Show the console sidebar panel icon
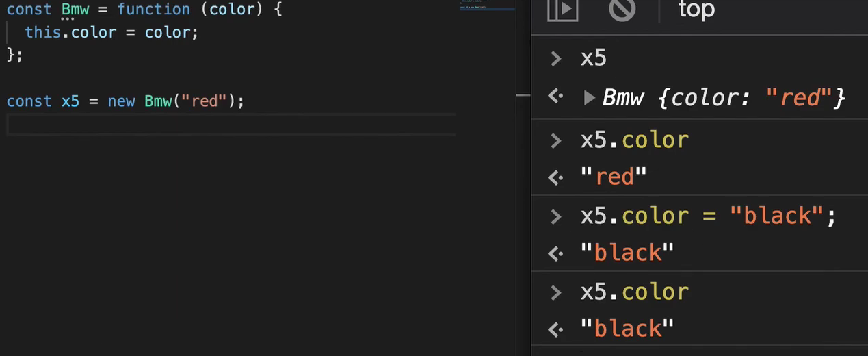Screen dimensions: 868x356 [563, 10]
